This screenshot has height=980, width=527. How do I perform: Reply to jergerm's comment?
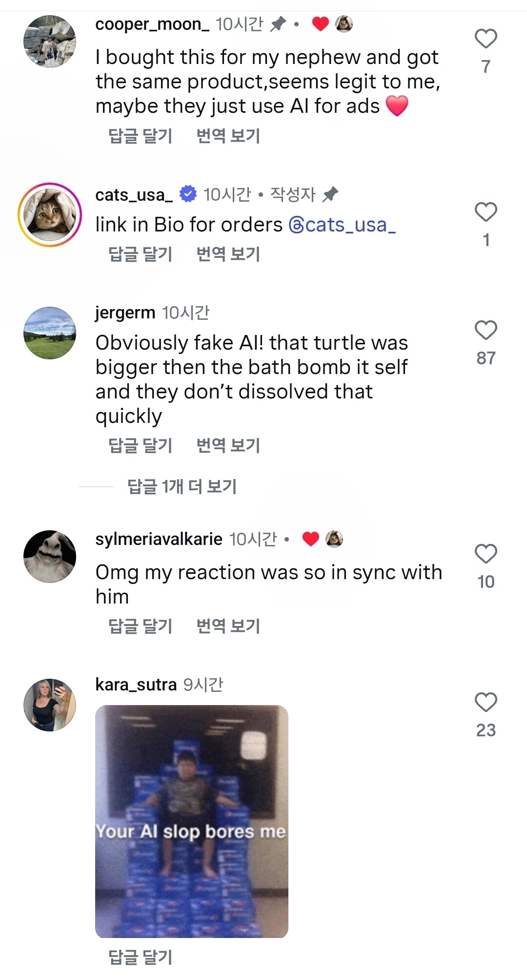pos(141,445)
